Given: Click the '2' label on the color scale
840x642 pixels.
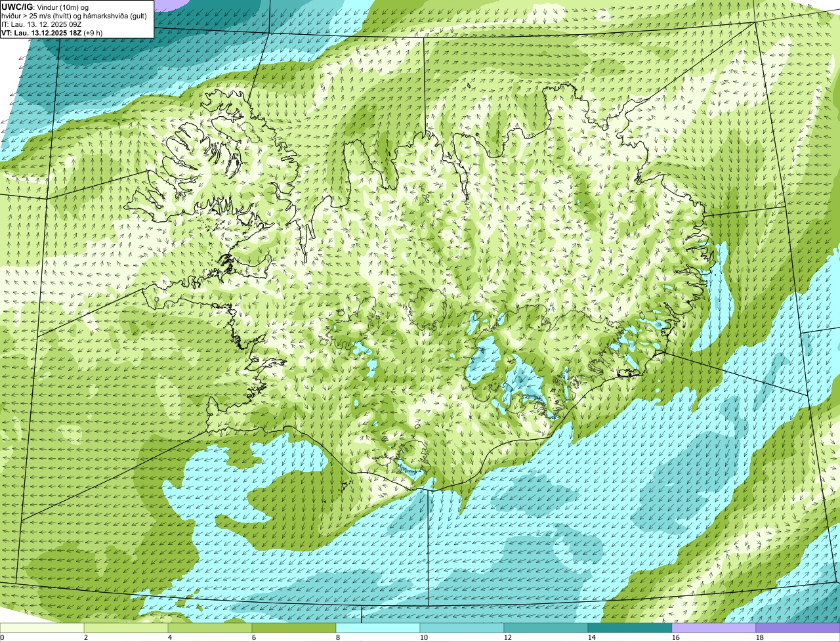Looking at the screenshot, I should click(x=86, y=637).
